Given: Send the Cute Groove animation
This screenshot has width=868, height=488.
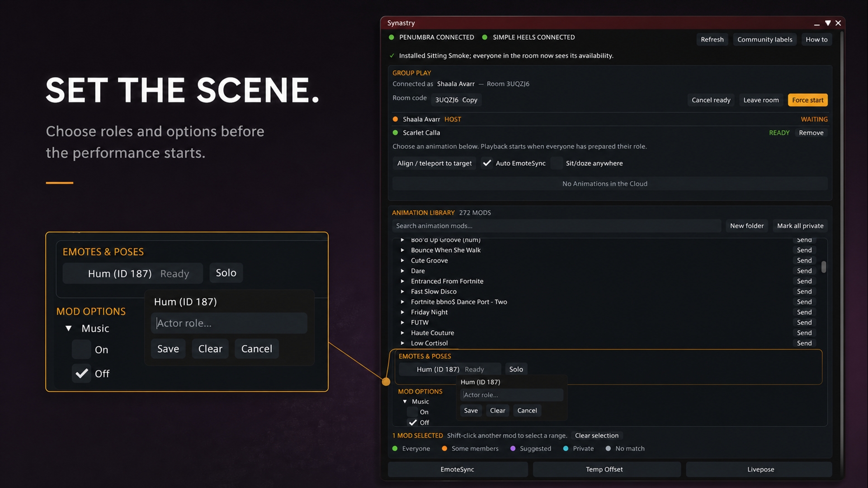Looking at the screenshot, I should (x=804, y=260).
